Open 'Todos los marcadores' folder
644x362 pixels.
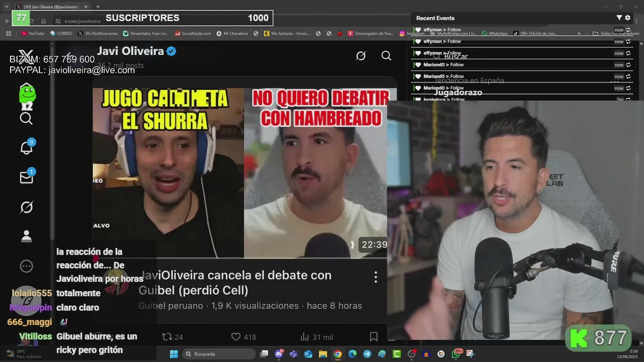(616, 33)
